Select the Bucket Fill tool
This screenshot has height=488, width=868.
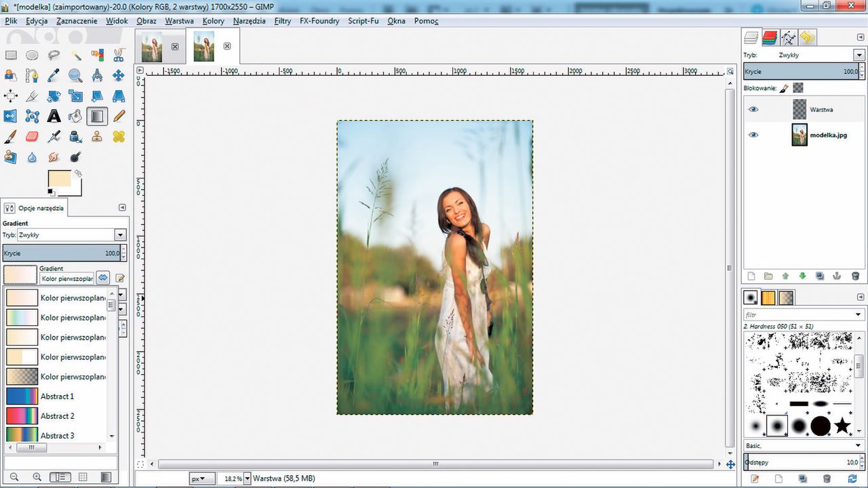(x=75, y=117)
